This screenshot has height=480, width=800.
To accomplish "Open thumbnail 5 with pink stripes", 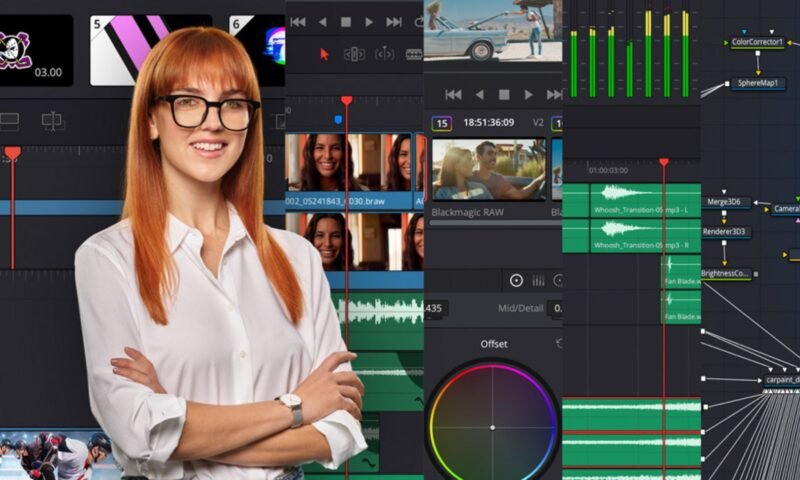I will pos(151,50).
